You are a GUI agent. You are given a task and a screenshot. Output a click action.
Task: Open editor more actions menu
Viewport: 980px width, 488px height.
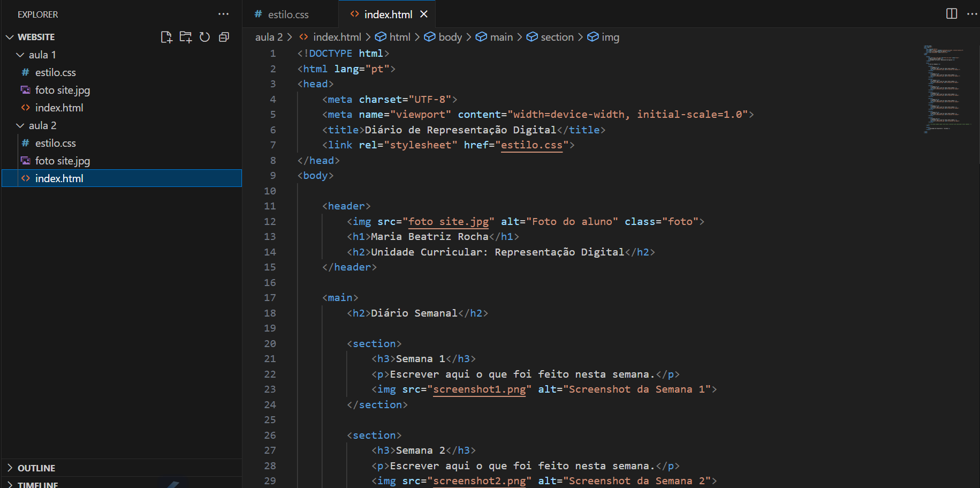(972, 14)
